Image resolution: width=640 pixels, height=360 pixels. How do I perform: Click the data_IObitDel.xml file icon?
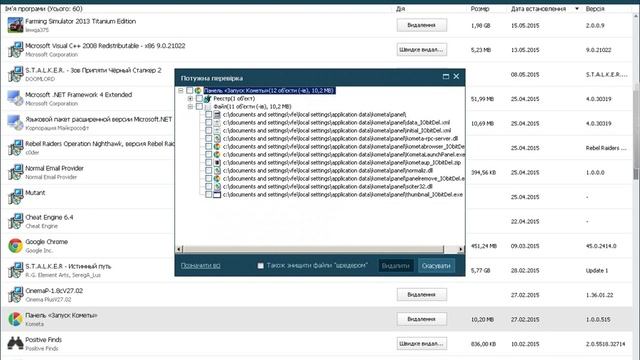217,122
